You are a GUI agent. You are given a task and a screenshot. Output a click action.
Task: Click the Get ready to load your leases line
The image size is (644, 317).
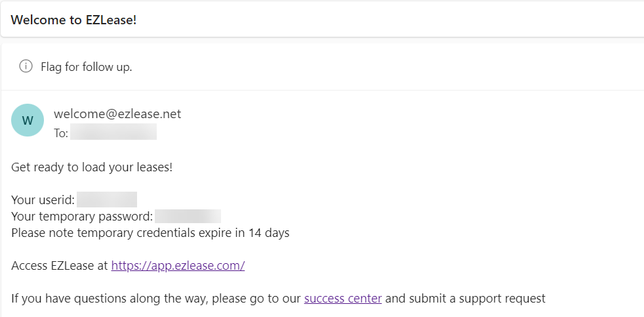92,167
